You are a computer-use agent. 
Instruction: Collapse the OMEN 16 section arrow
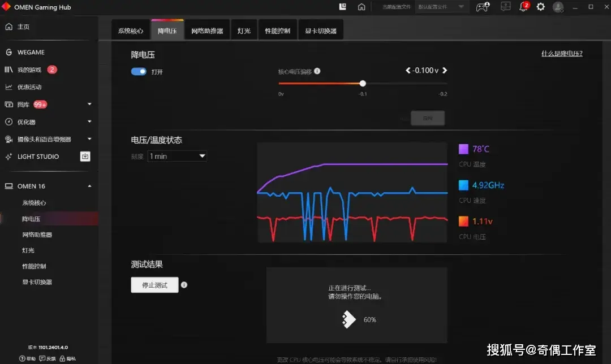[89, 186]
